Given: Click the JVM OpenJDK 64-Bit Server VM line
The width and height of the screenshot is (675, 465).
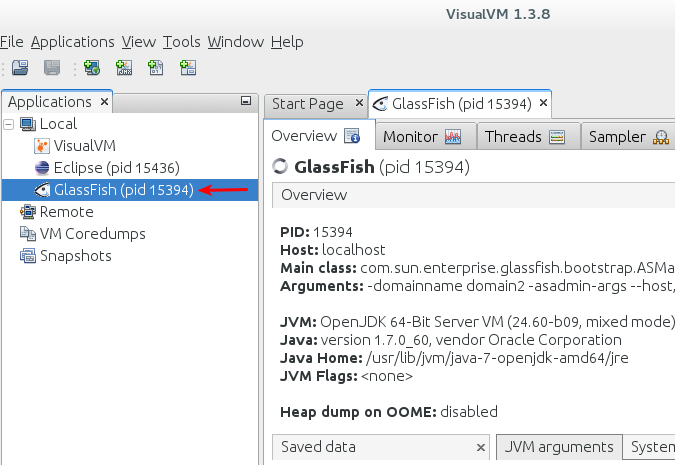Looking at the screenshot, I should coord(477,322).
